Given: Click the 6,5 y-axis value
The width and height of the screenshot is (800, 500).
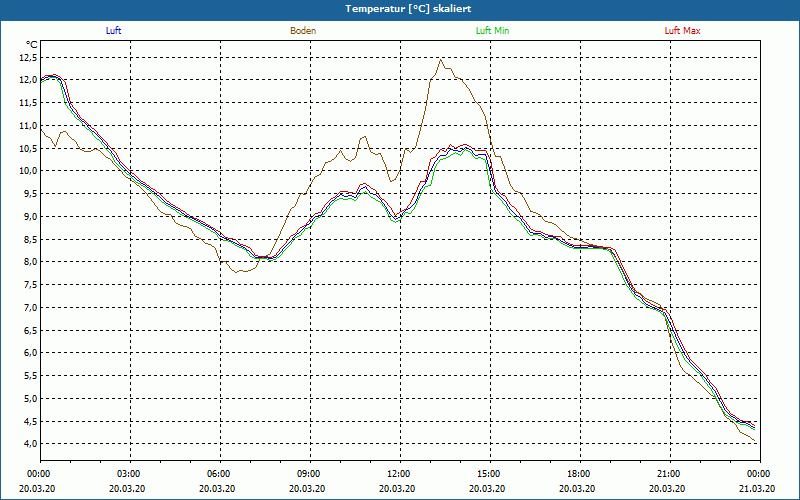Looking at the screenshot, I should (31, 331).
